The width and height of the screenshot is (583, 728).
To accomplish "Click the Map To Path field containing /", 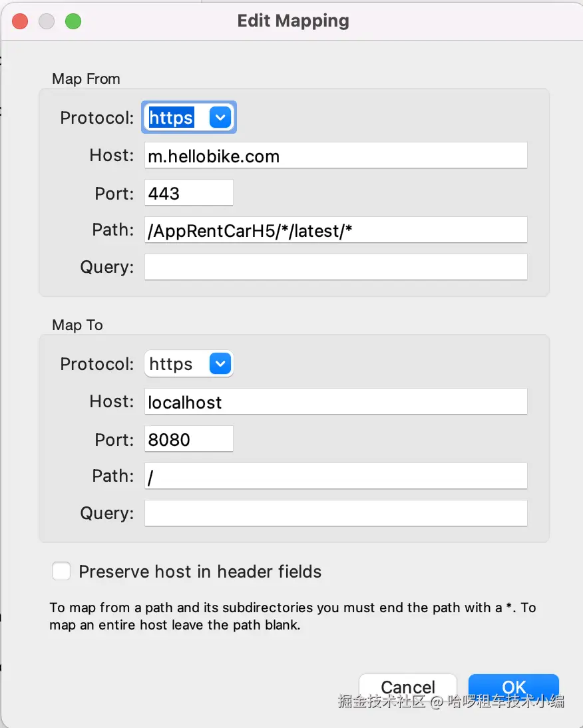I will pyautogui.click(x=335, y=476).
